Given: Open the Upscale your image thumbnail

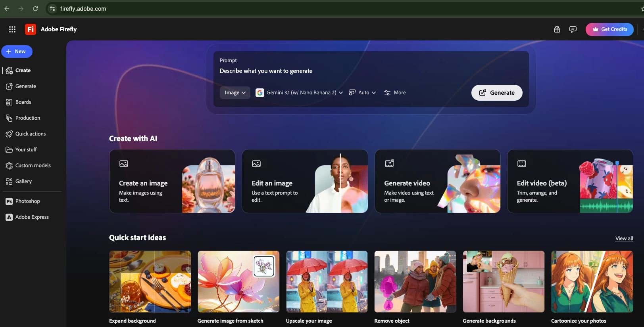Looking at the screenshot, I should pyautogui.click(x=327, y=281).
